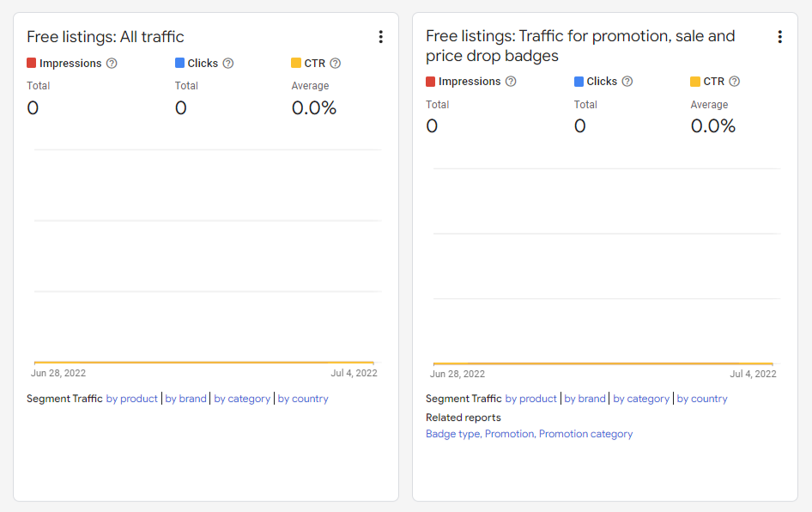
Task: Click Jul 4, 2022 date on promotion chart
Action: click(x=753, y=375)
